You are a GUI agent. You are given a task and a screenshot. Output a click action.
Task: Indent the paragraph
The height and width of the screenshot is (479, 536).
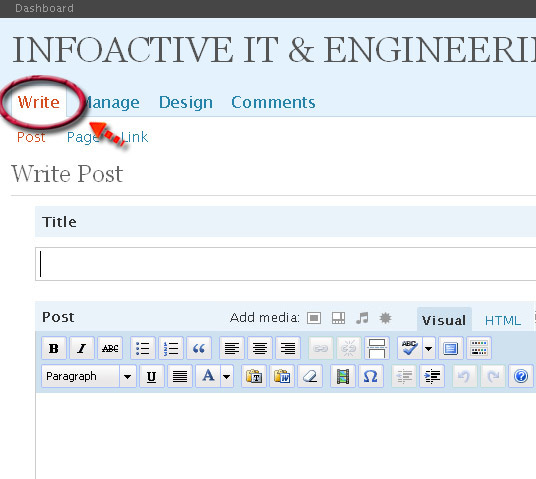coord(432,376)
